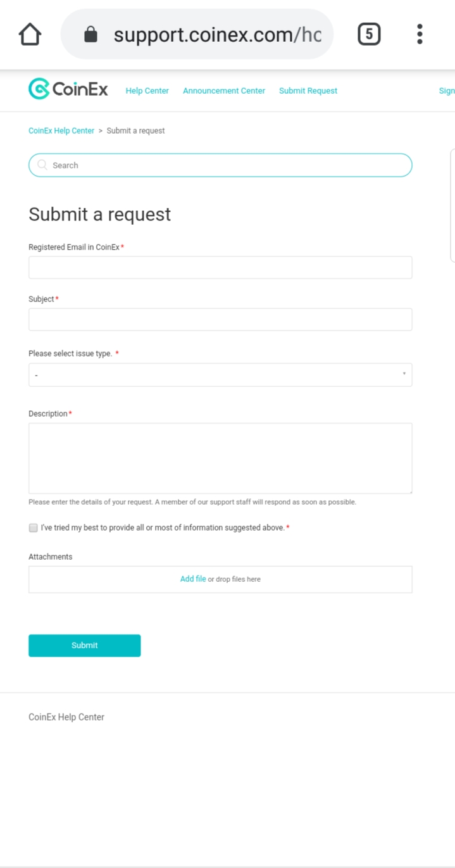Tap the browser home icon
455x868 pixels.
tap(30, 34)
